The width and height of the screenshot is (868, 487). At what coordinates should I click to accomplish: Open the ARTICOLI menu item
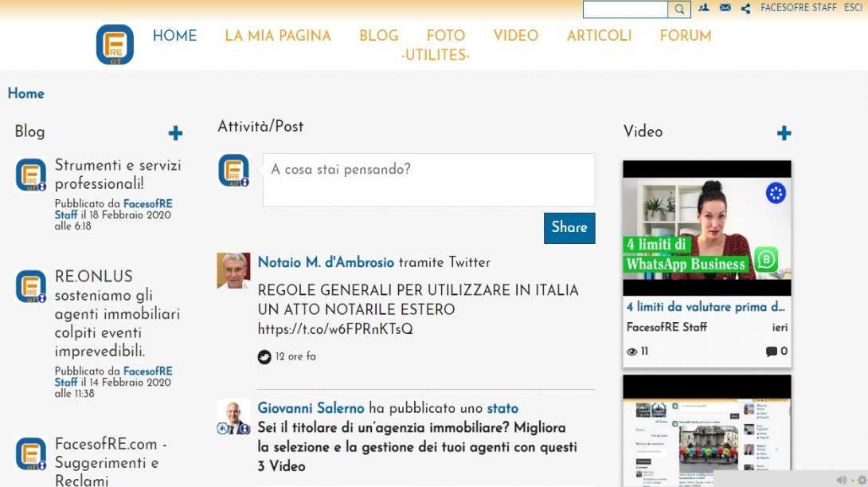(599, 36)
